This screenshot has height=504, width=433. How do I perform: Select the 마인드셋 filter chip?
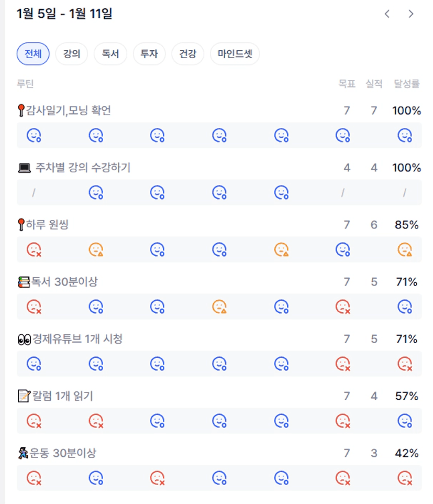[x=235, y=54]
